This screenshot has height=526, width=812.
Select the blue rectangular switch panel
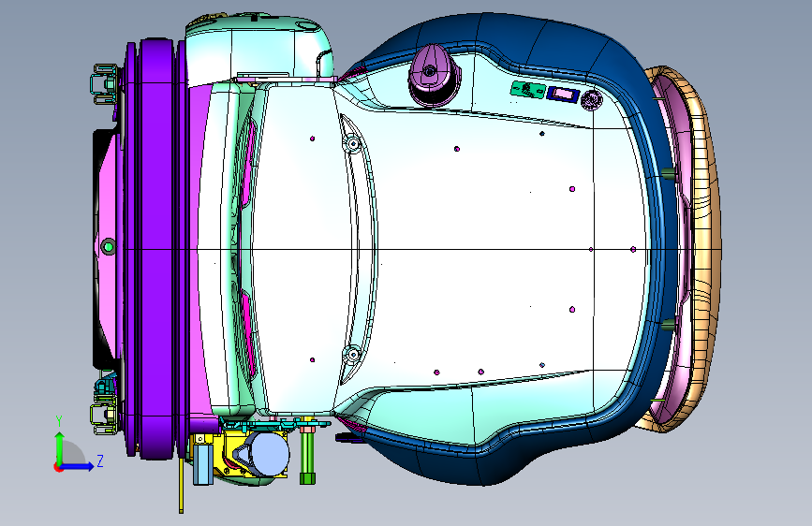564,95
